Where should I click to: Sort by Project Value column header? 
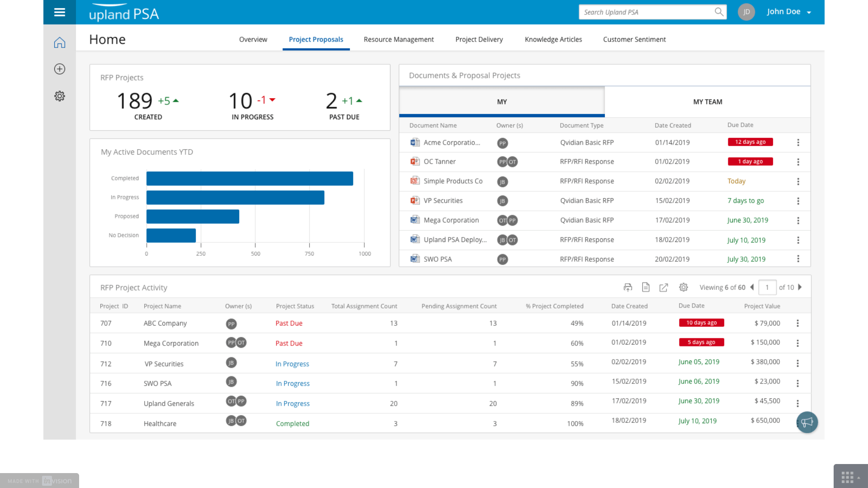pyautogui.click(x=762, y=306)
